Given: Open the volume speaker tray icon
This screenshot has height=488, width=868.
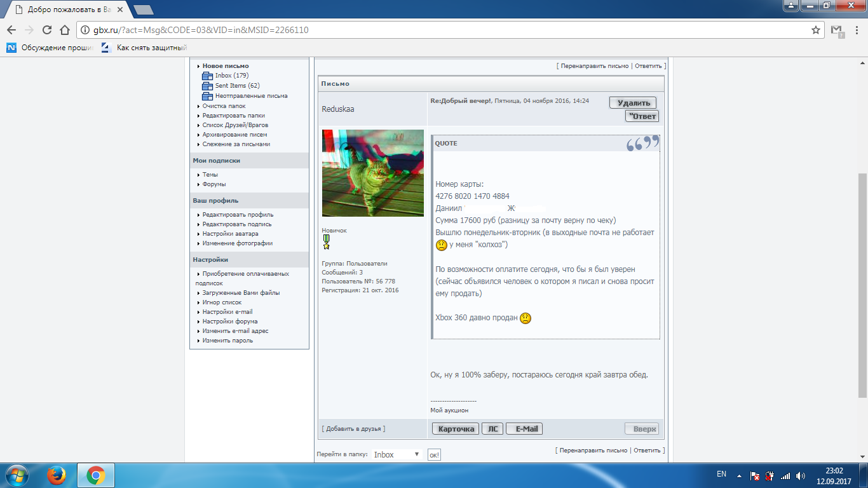Looking at the screenshot, I should point(801,475).
